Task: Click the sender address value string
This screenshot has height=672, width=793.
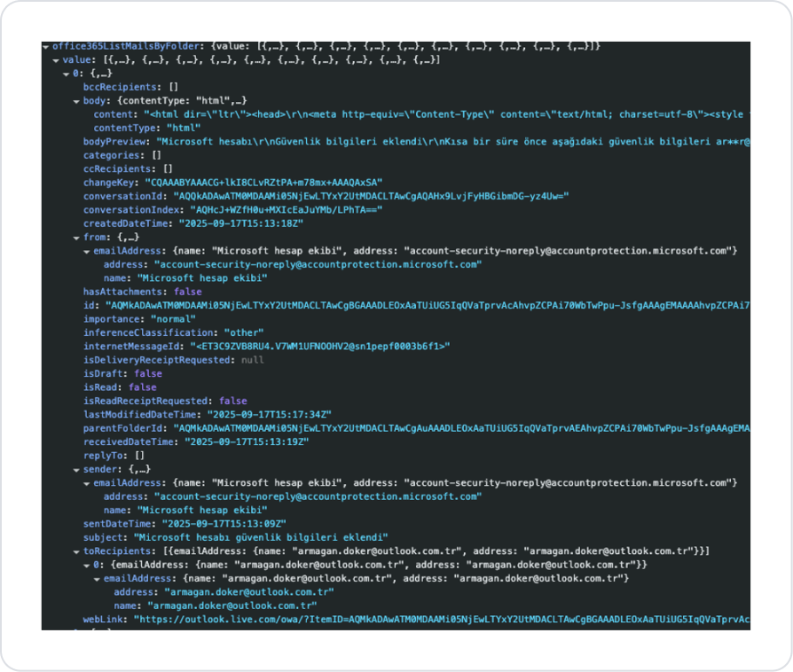Action: [318, 496]
